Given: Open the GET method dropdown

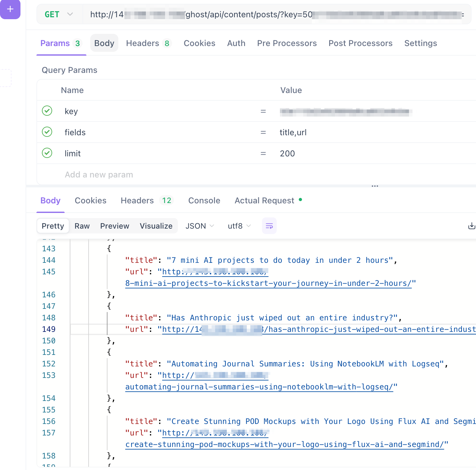Looking at the screenshot, I should pyautogui.click(x=59, y=14).
